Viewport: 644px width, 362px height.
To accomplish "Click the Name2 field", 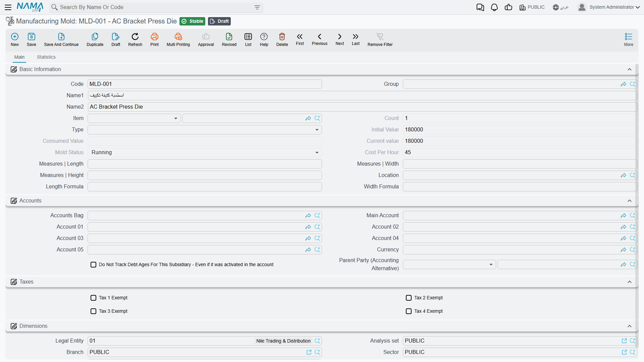I will [x=362, y=107].
